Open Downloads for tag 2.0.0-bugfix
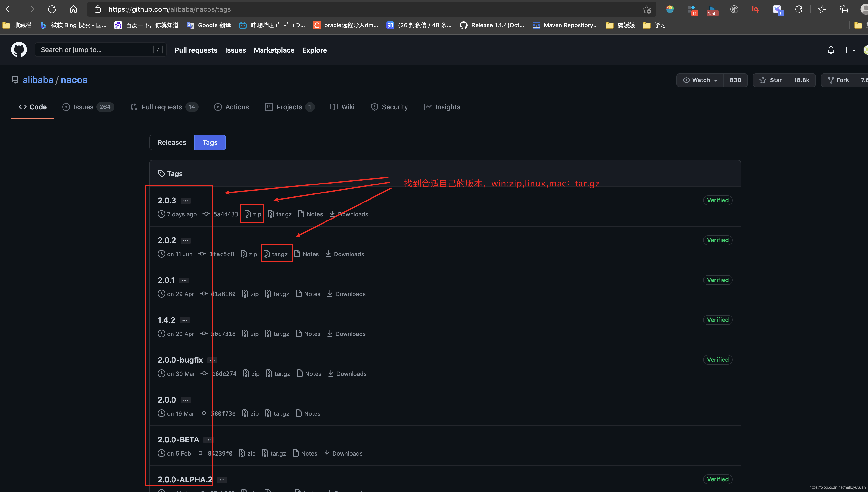868x492 pixels. [x=347, y=373]
